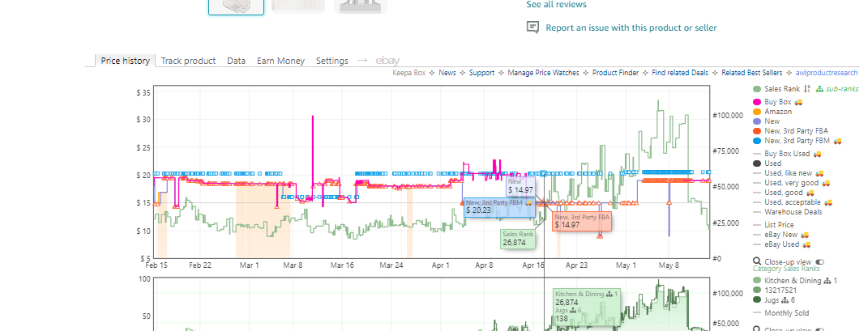The height and width of the screenshot is (331, 868).
Task: Open the Product Finder link
Action: 616,73
